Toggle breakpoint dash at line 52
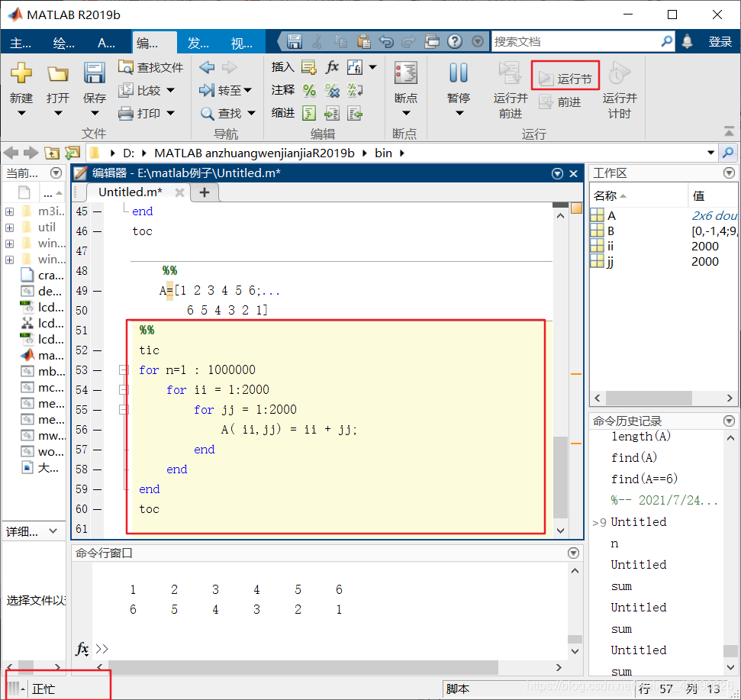This screenshot has width=741, height=700. (x=98, y=350)
